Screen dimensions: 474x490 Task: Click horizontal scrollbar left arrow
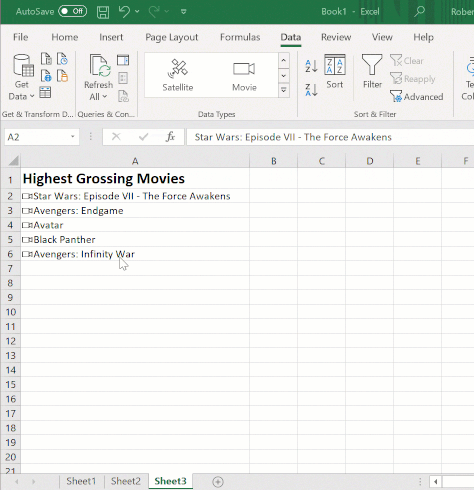435,482
